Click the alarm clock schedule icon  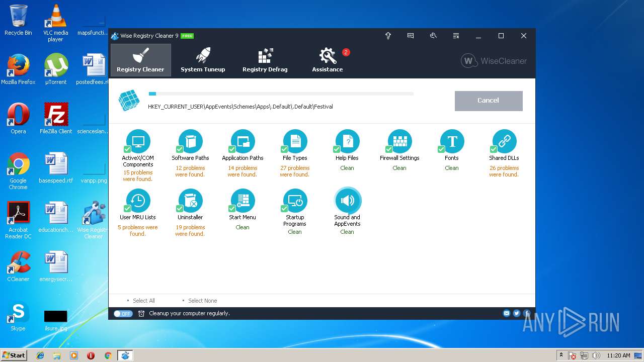tap(141, 313)
